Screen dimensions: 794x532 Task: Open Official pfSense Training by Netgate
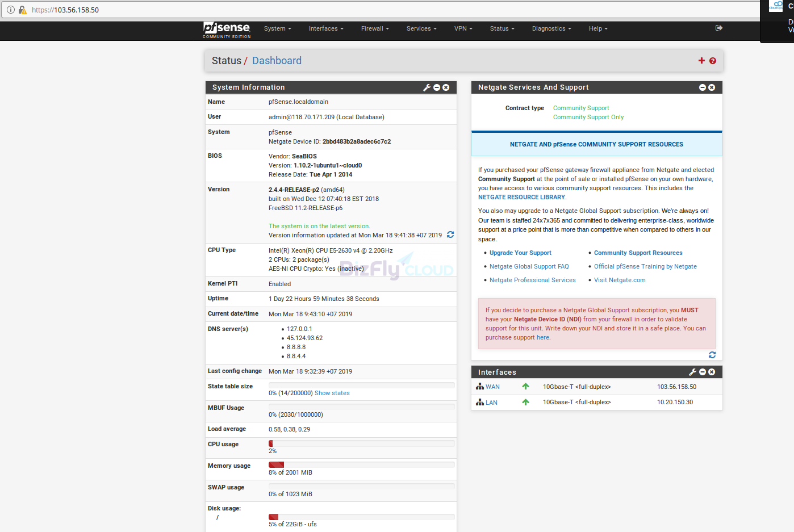645,266
